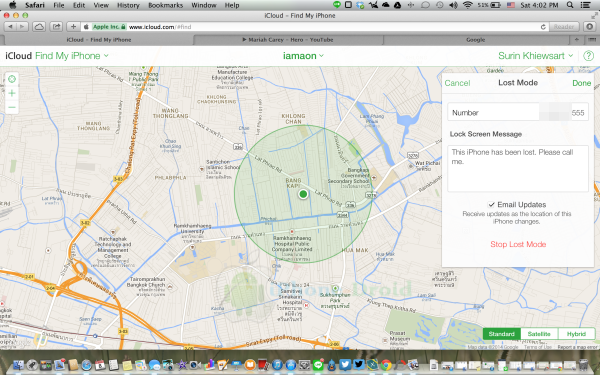Zoom in the map with plus icon
This screenshot has width=600, height=375.
pyautogui.click(x=12, y=93)
